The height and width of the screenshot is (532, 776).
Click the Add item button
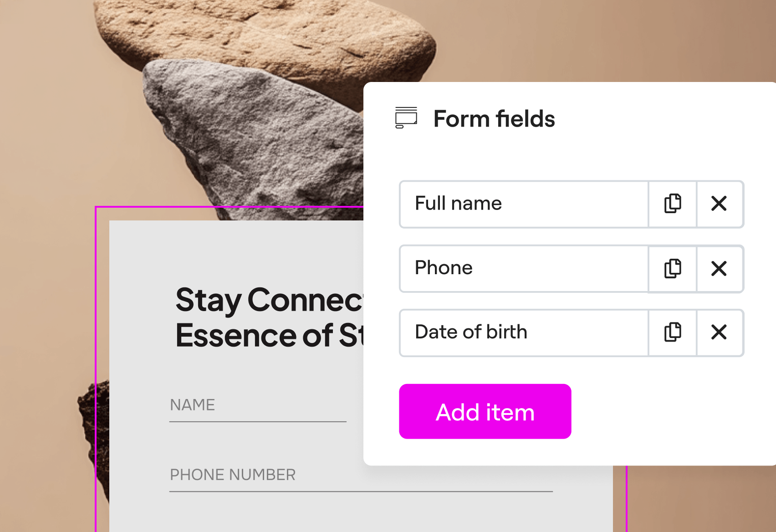pos(485,411)
